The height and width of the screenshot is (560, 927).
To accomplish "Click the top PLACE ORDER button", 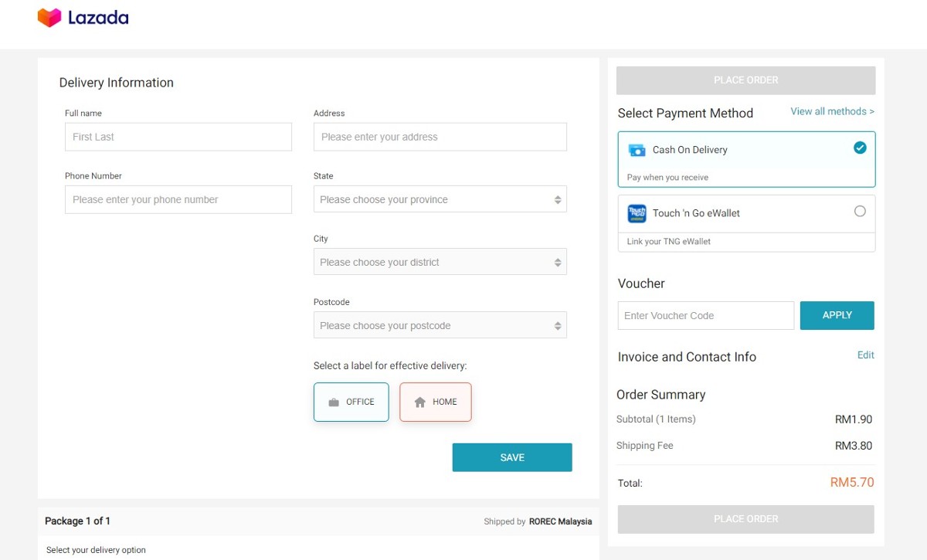I will (745, 80).
